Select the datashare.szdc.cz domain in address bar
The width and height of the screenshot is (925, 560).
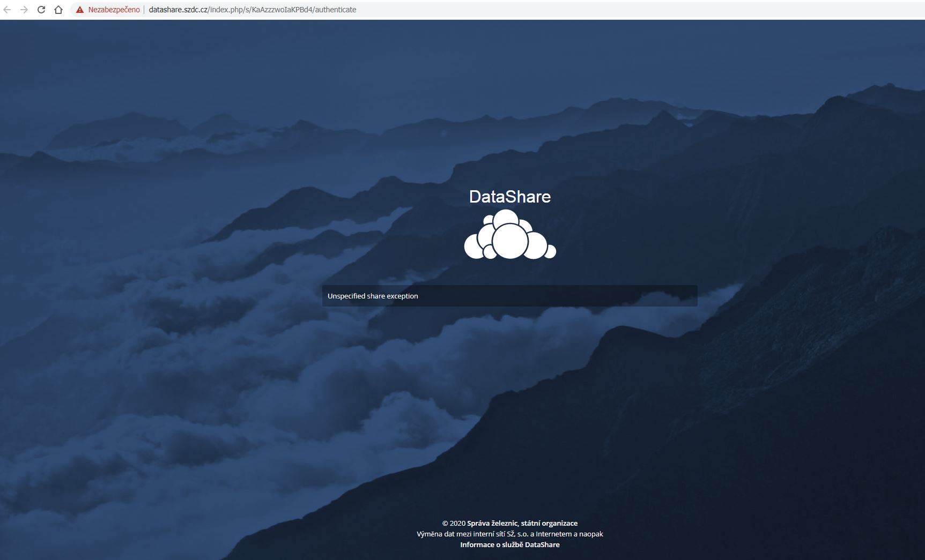coord(178,10)
